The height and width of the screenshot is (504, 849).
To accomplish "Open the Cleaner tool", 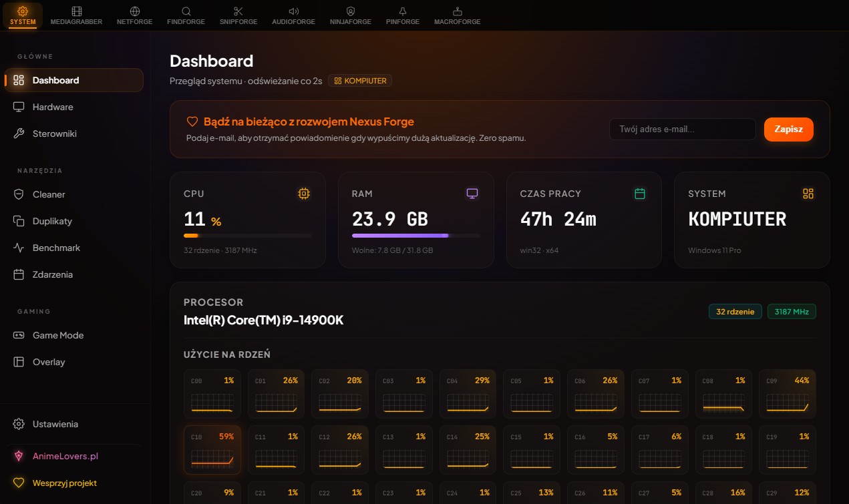I will click(x=74, y=194).
